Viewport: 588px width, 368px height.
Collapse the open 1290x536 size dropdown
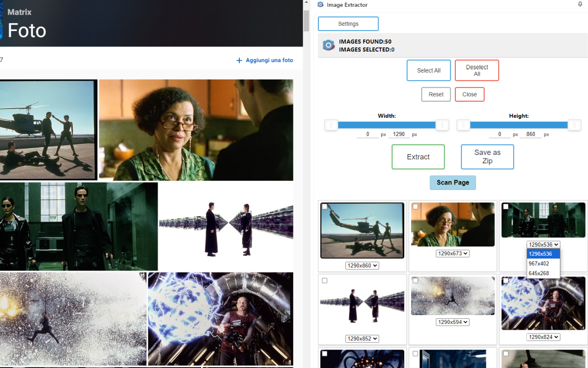(x=543, y=244)
